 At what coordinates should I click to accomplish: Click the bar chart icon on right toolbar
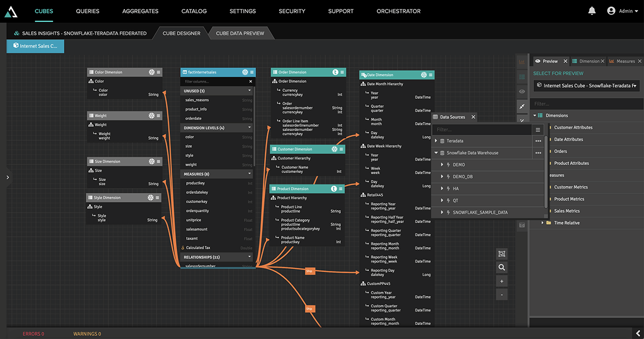pos(522,61)
